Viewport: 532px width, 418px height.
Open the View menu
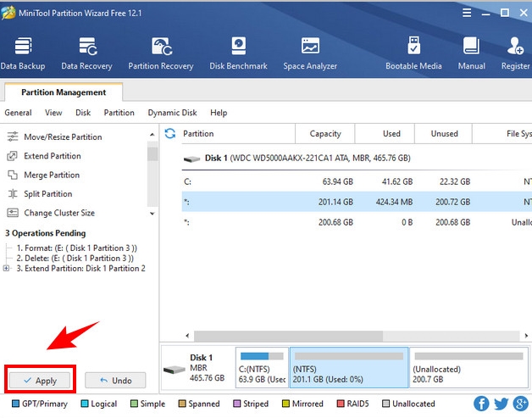click(53, 113)
